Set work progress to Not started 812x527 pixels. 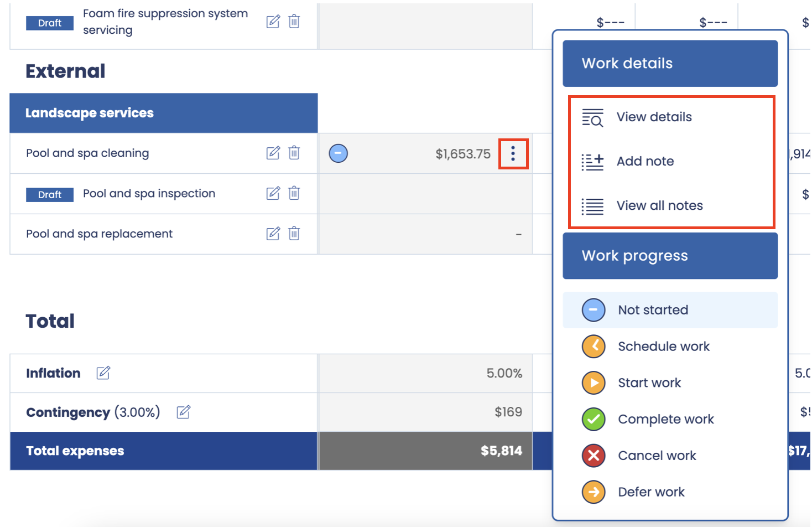[653, 310]
